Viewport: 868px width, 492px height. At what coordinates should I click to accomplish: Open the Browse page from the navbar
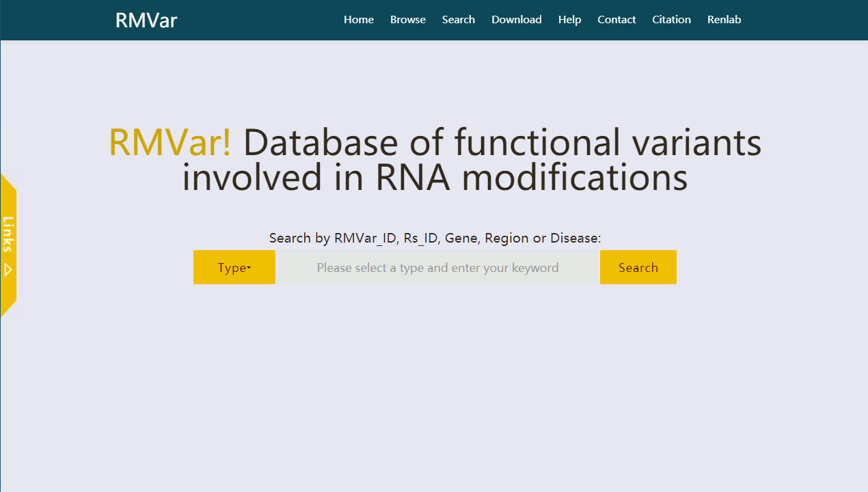pos(408,20)
